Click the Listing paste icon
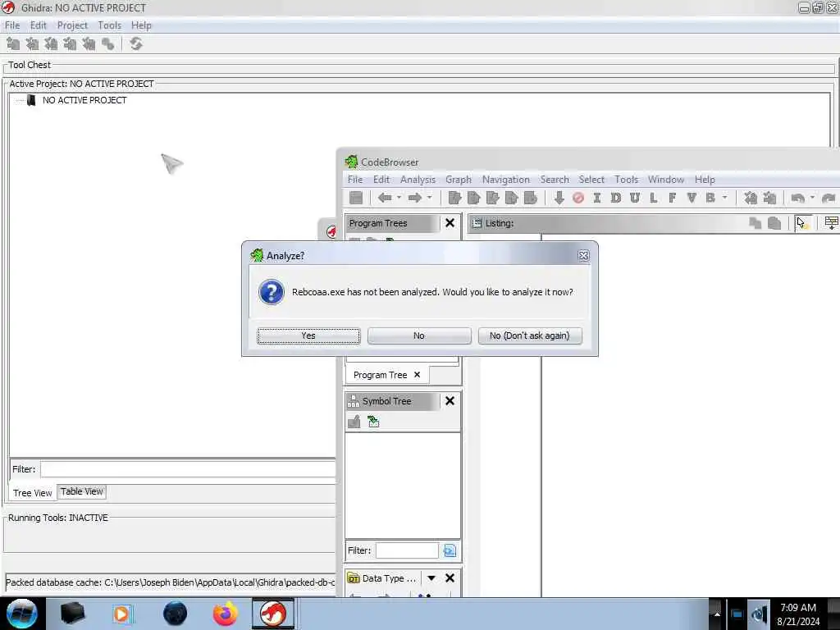840x630 pixels. (774, 223)
